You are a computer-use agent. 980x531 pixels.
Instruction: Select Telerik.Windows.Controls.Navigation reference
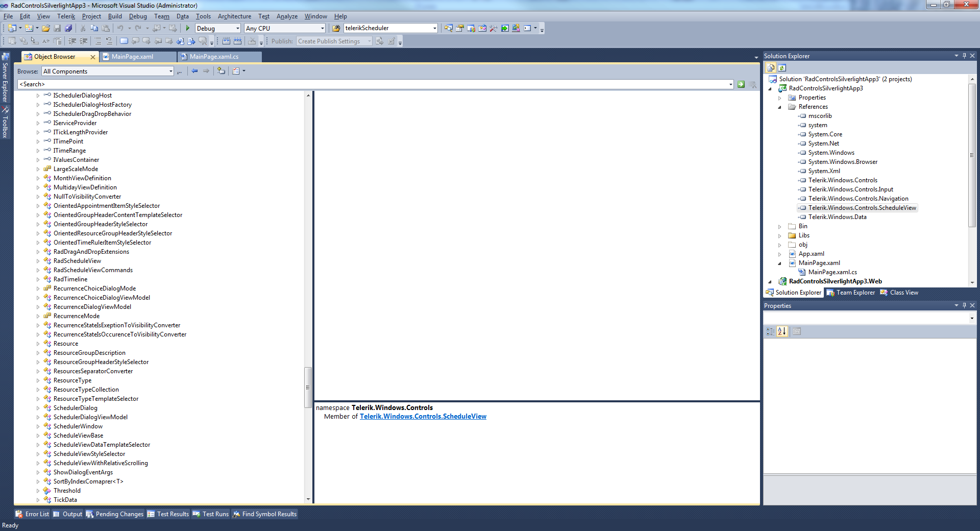pyautogui.click(x=858, y=199)
